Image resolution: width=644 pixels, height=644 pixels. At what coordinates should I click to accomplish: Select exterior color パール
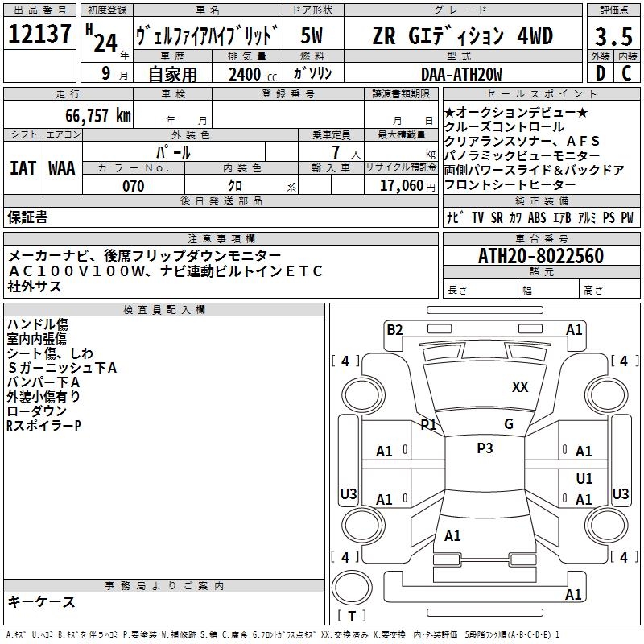173,152
